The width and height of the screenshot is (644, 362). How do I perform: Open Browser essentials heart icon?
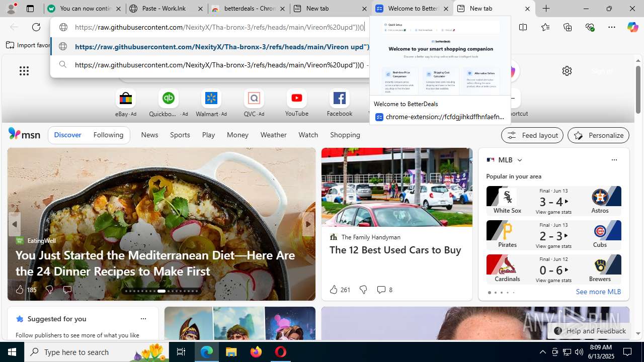[590, 27]
